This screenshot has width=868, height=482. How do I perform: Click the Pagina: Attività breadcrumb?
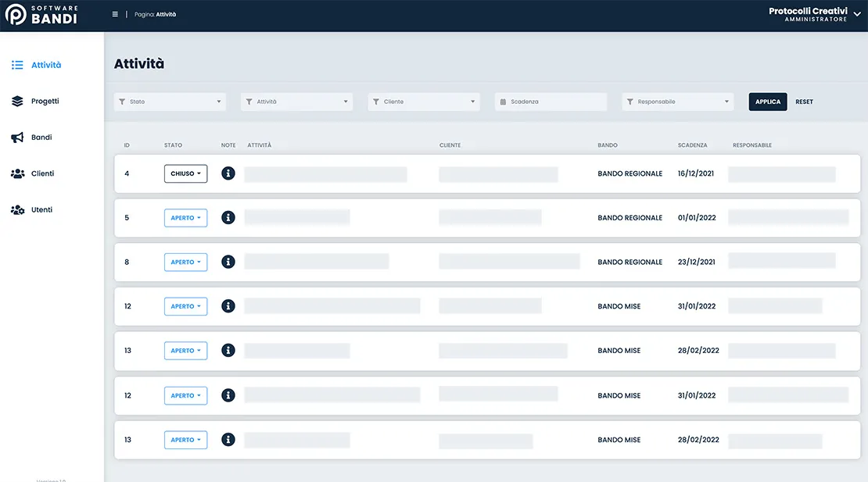click(154, 13)
